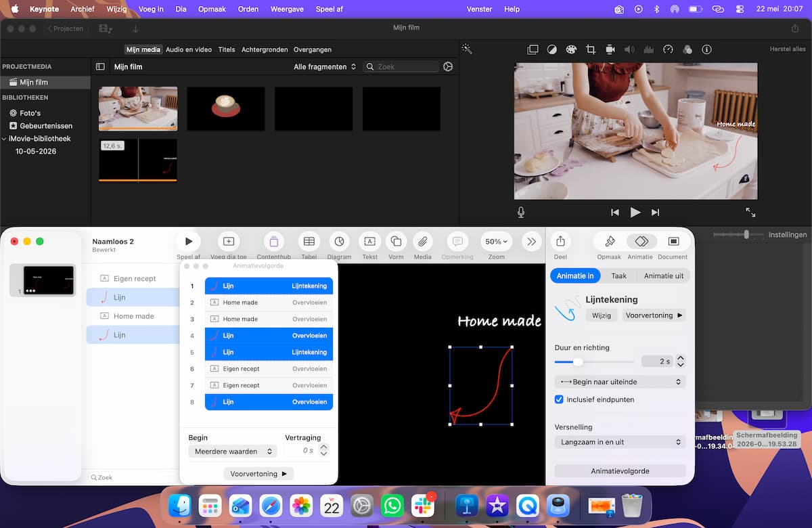Click the Wijzig animation button
This screenshot has height=528, width=812.
pos(602,315)
